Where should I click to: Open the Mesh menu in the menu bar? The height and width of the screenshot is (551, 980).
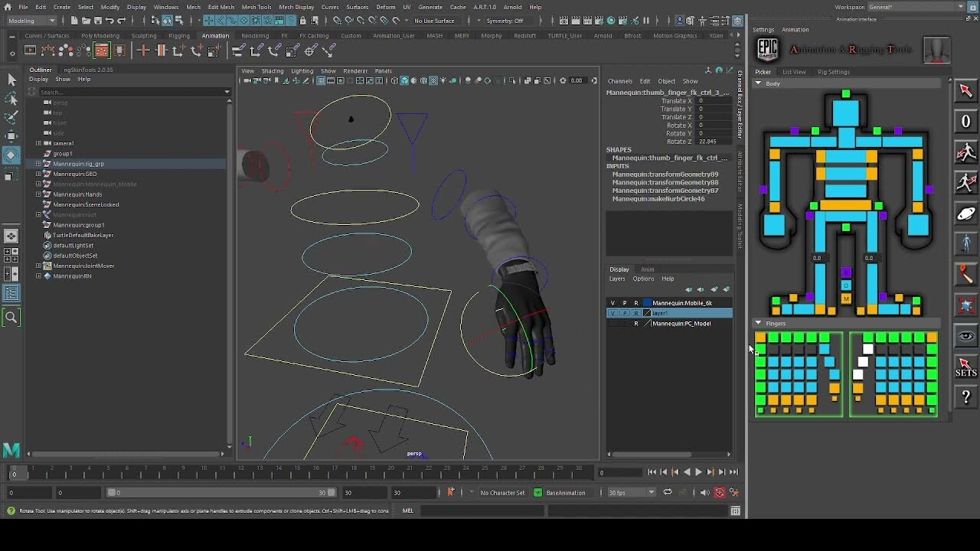194,6
